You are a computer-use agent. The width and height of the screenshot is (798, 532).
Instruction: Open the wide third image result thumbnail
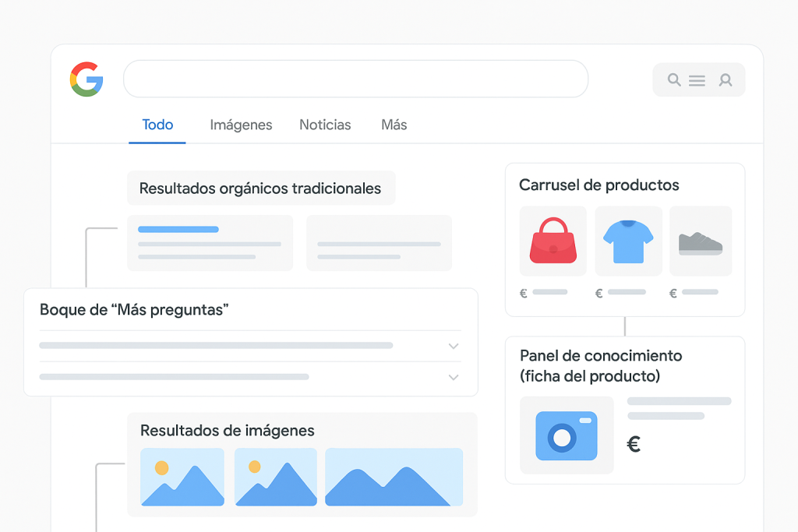point(394,477)
